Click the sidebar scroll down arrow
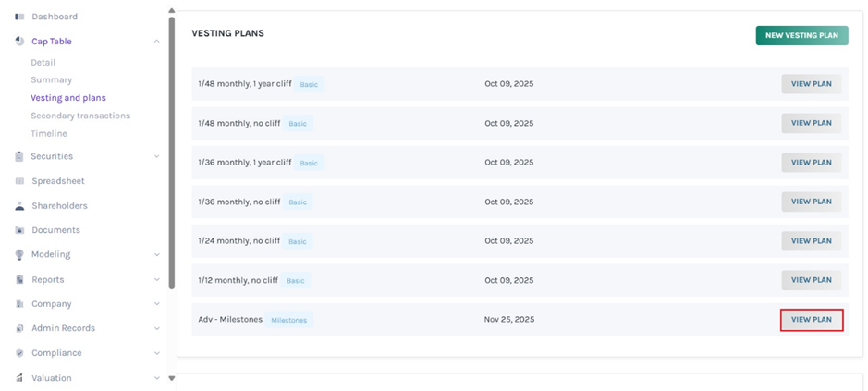Viewport: 868px width, 391px height. tap(171, 378)
